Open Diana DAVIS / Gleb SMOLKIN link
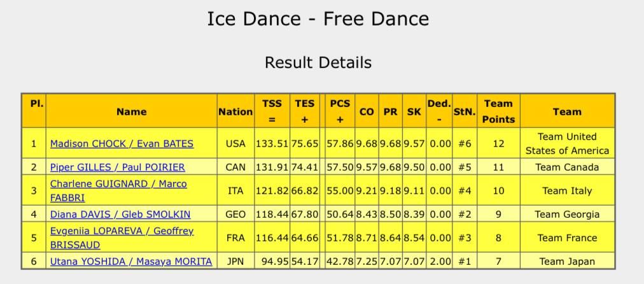This screenshot has width=644, height=284. 120,215
